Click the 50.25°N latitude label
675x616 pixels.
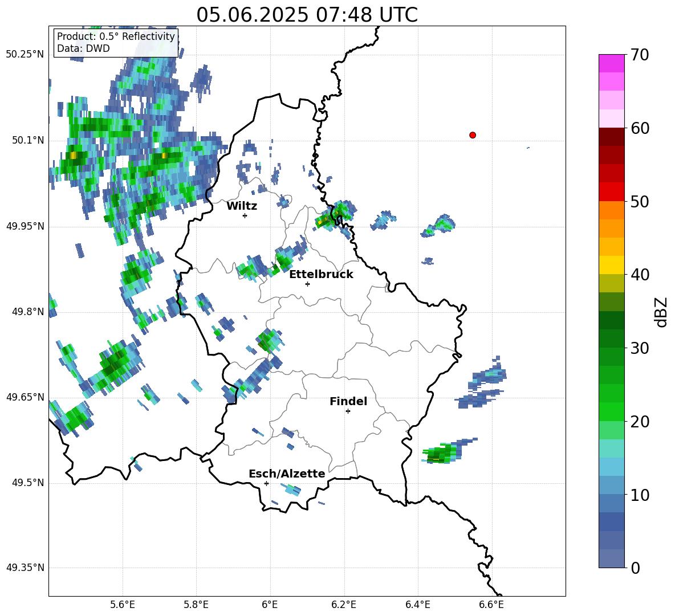click(25, 55)
